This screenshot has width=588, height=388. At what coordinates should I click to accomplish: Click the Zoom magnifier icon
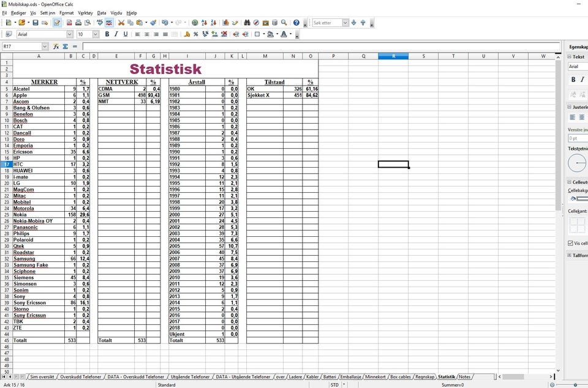click(284, 23)
